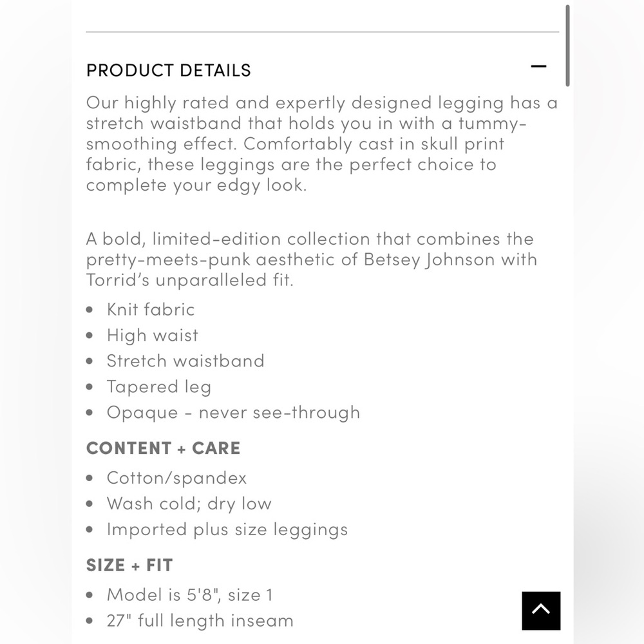Click the Knit fabric bullet item
Screen dimensions: 644x644
[151, 310]
